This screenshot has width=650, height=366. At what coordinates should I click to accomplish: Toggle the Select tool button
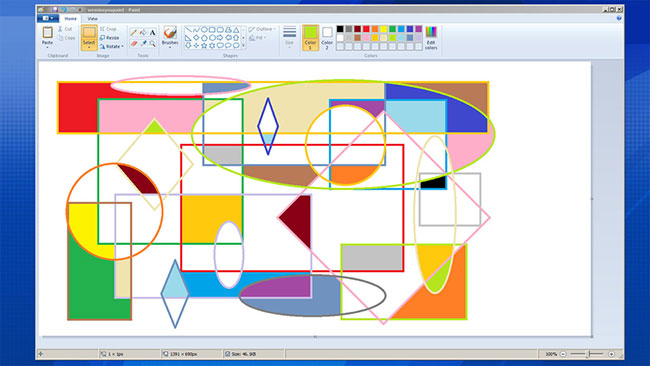pos(89,37)
